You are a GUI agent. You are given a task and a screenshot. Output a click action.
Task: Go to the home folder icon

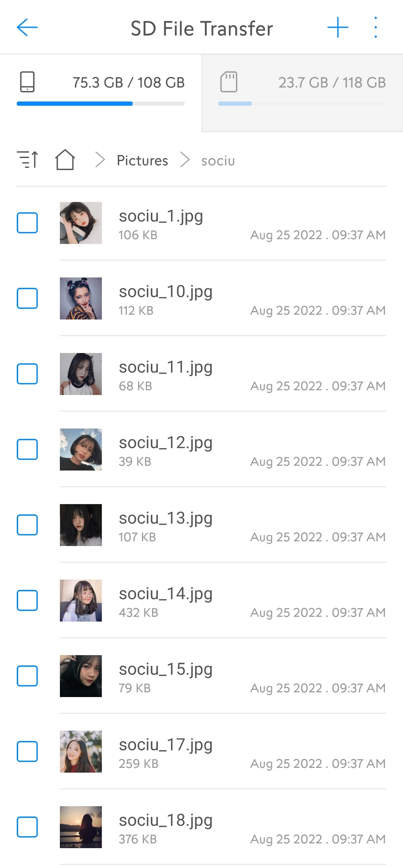point(65,160)
